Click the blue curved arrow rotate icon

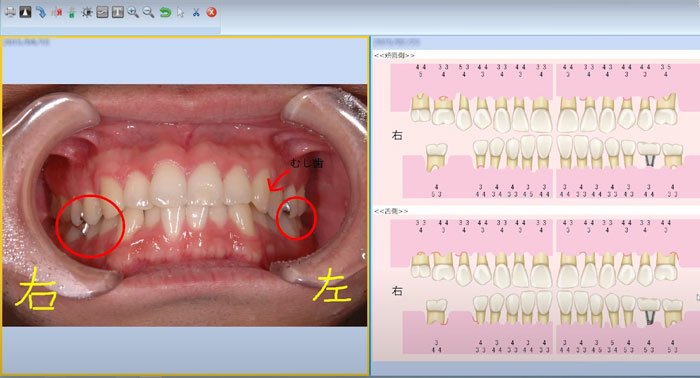(x=41, y=12)
